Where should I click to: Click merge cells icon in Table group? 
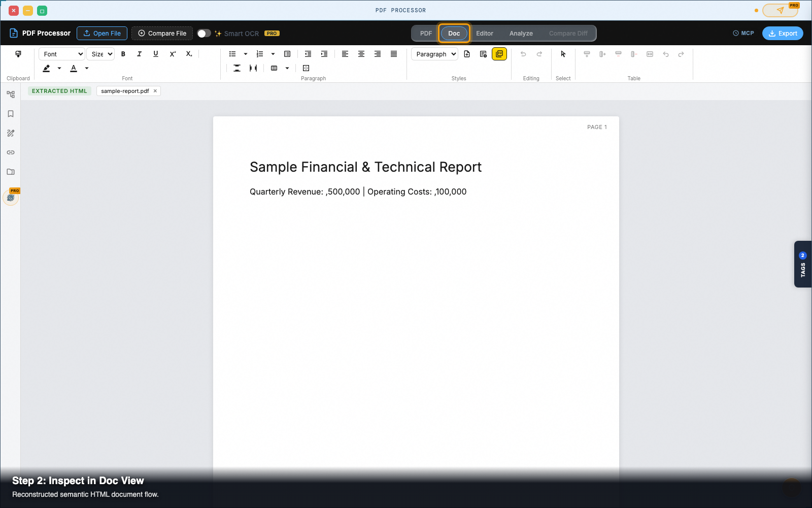pos(650,54)
